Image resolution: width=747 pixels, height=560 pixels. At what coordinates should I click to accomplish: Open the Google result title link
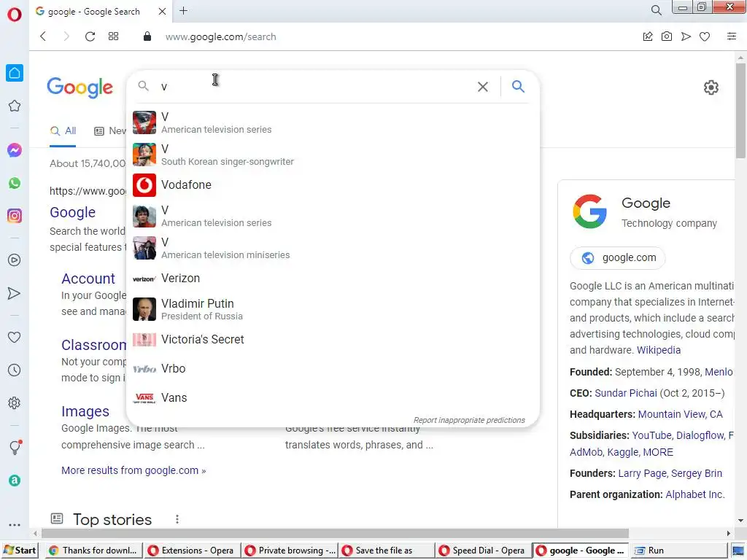[72, 212]
